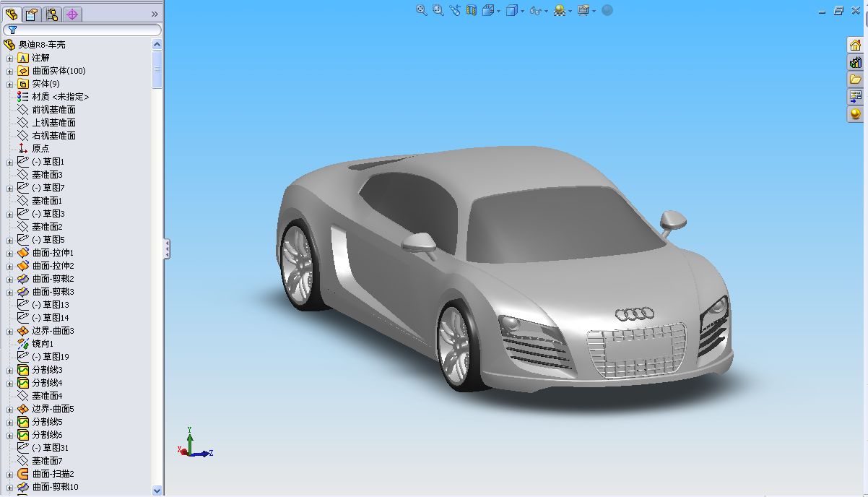Open View Settings dropdown arrow
Screen dimensions: 868x497
click(594, 11)
